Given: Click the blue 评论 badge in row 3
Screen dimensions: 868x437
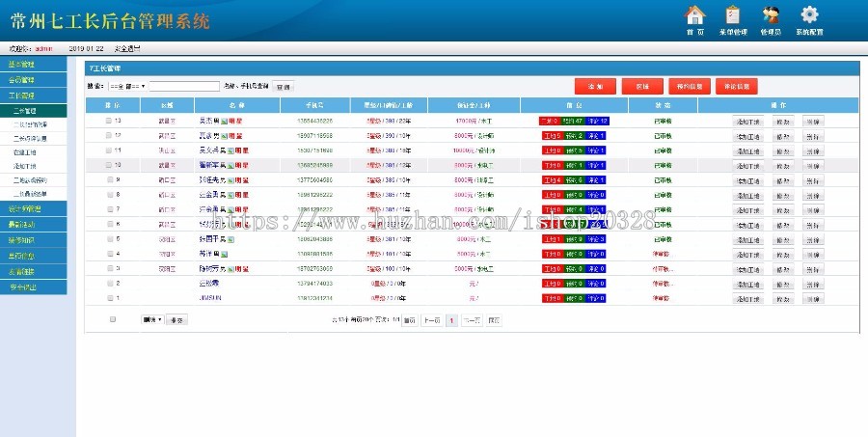Looking at the screenshot, I should (x=595, y=268).
